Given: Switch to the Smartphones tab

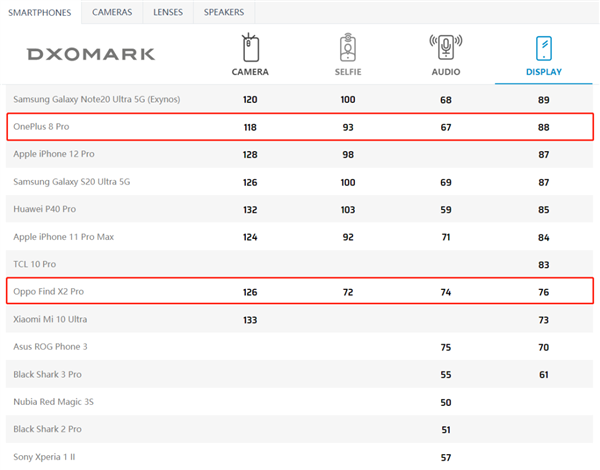Looking at the screenshot, I should click(41, 12).
